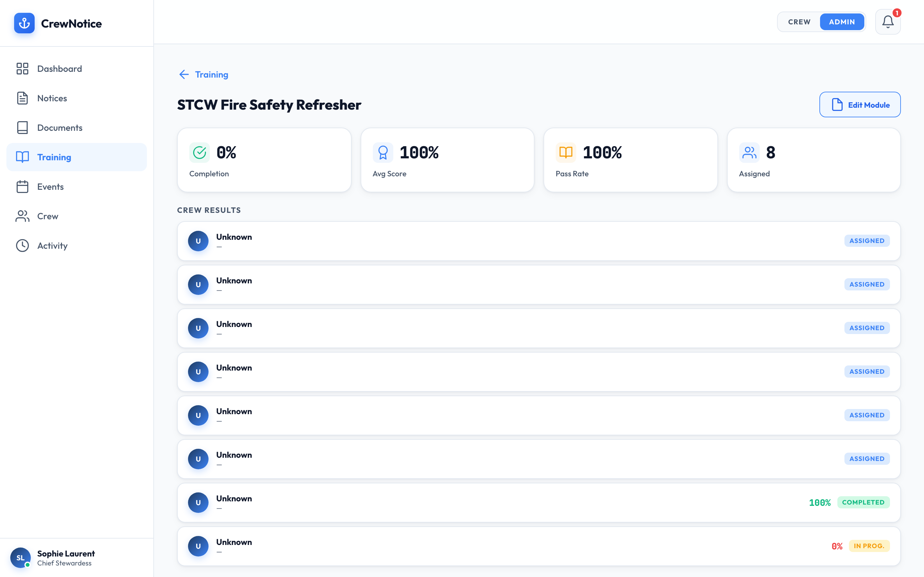This screenshot has height=577, width=924.
Task: Open Sophie Laurent's profile avatar
Action: pyautogui.click(x=21, y=557)
